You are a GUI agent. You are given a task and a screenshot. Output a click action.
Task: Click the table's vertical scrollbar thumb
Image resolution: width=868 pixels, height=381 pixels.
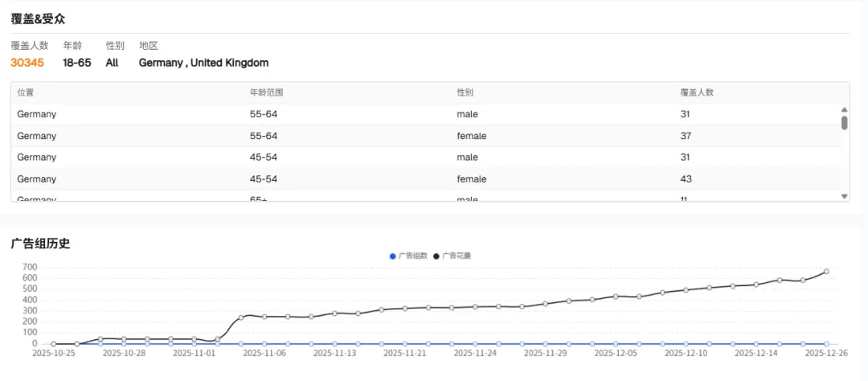click(x=844, y=123)
